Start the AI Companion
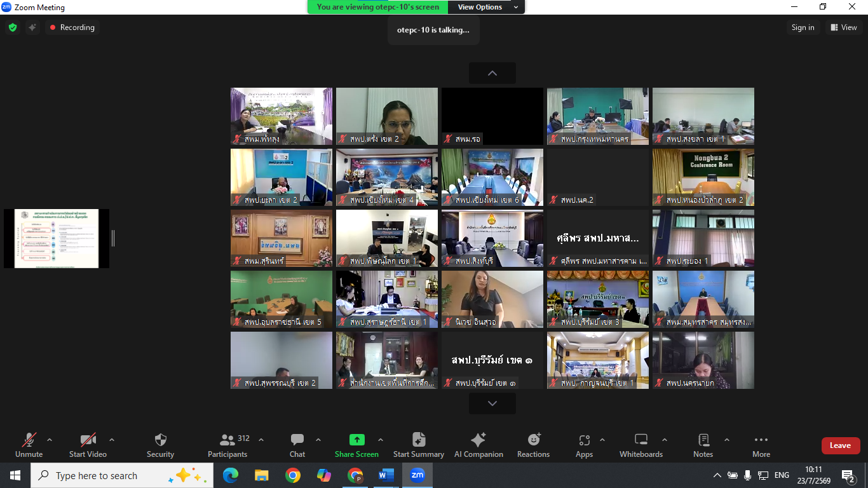This screenshot has height=488, width=868. point(478,440)
